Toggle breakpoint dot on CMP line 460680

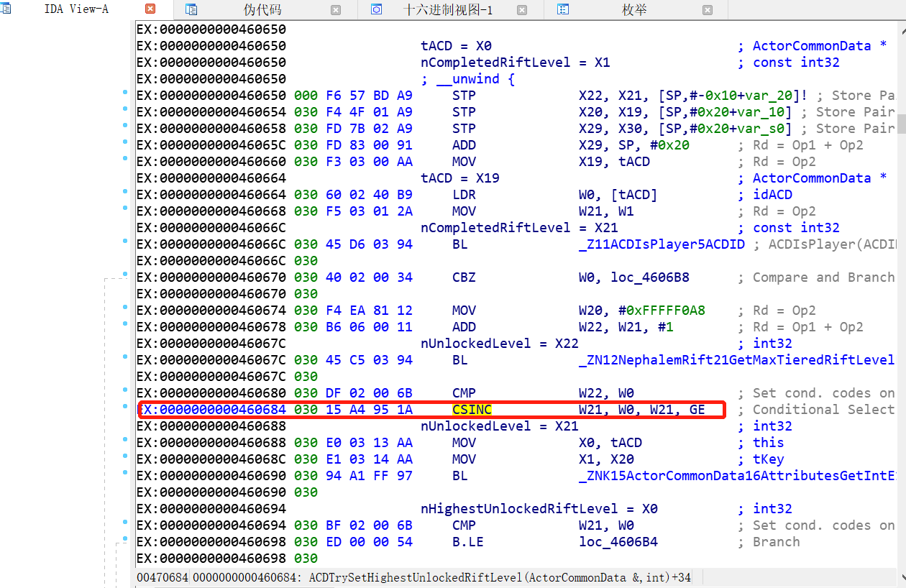[x=125, y=390]
